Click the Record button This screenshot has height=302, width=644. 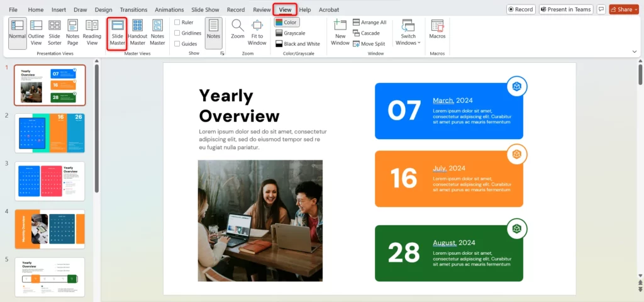pyautogui.click(x=520, y=9)
